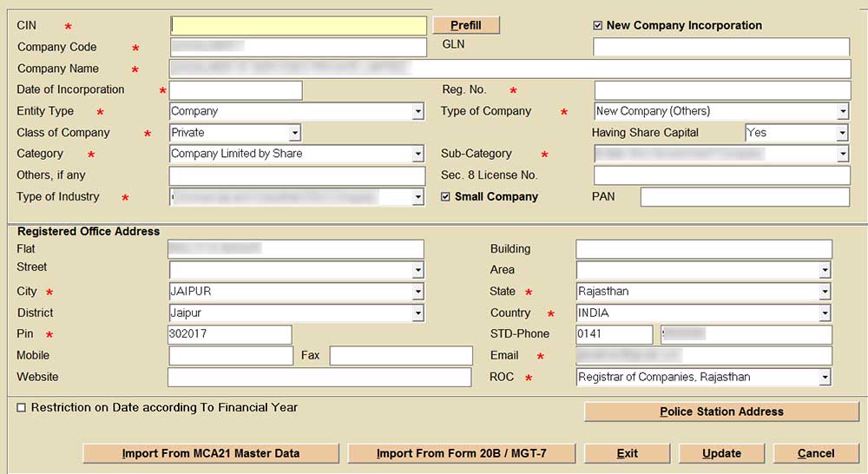Enable Restriction on Date according to Financial Year
Viewport: 868px width, 474px height.
point(22,407)
